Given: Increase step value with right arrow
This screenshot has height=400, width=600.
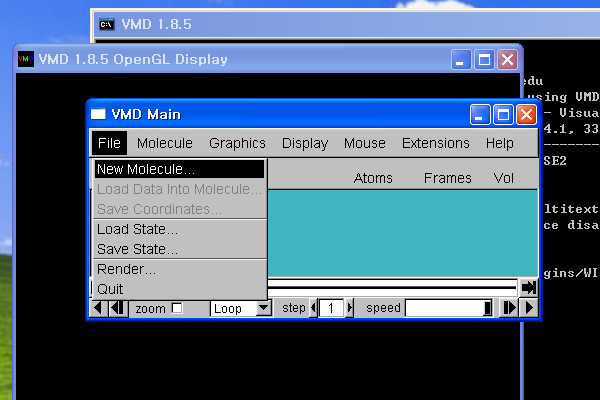Looking at the screenshot, I should (x=349, y=308).
